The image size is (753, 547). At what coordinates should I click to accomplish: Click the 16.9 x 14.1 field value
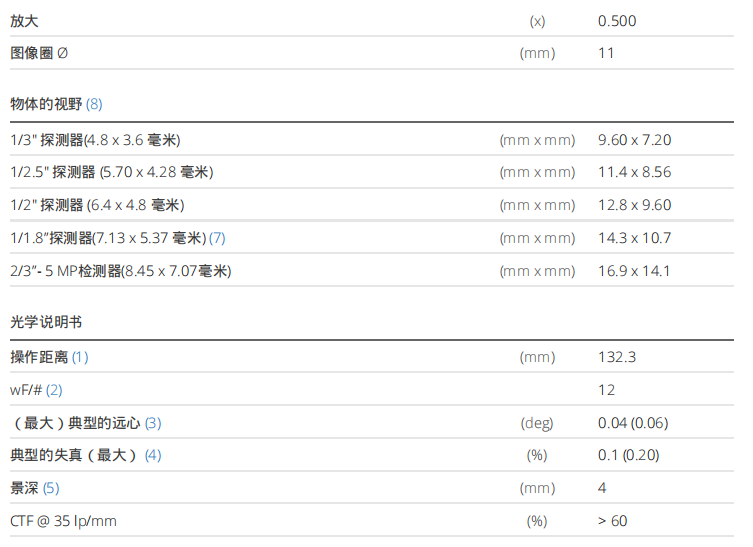pos(634,271)
